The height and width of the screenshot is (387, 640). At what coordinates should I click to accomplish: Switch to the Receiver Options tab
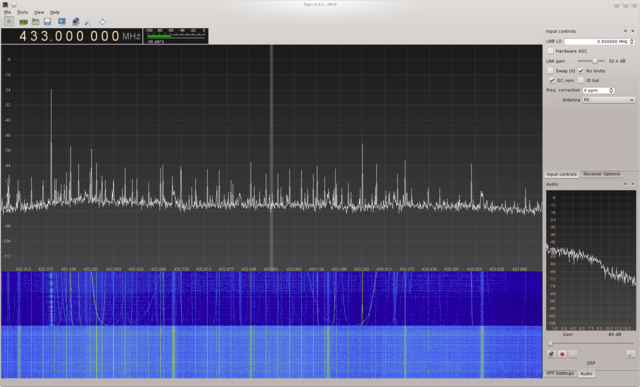(601, 174)
